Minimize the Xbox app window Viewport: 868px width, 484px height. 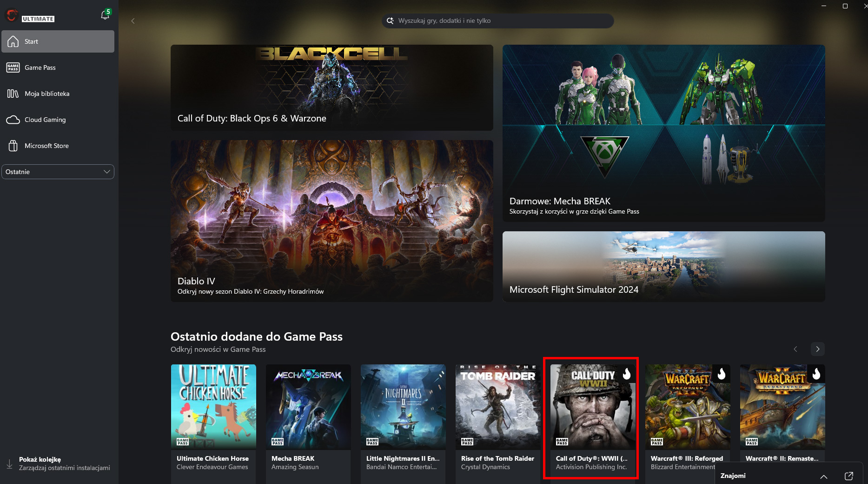pyautogui.click(x=824, y=6)
